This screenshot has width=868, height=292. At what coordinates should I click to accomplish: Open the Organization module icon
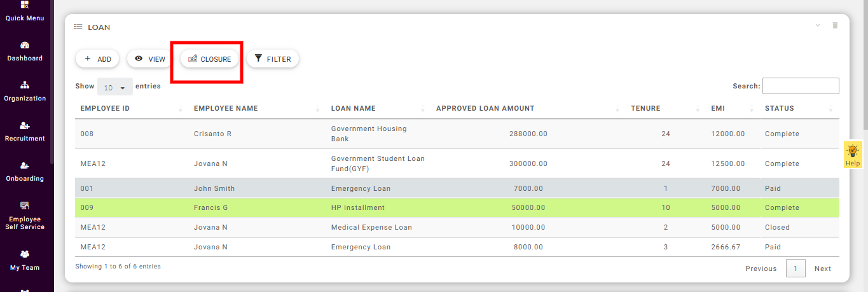pyautogui.click(x=25, y=86)
